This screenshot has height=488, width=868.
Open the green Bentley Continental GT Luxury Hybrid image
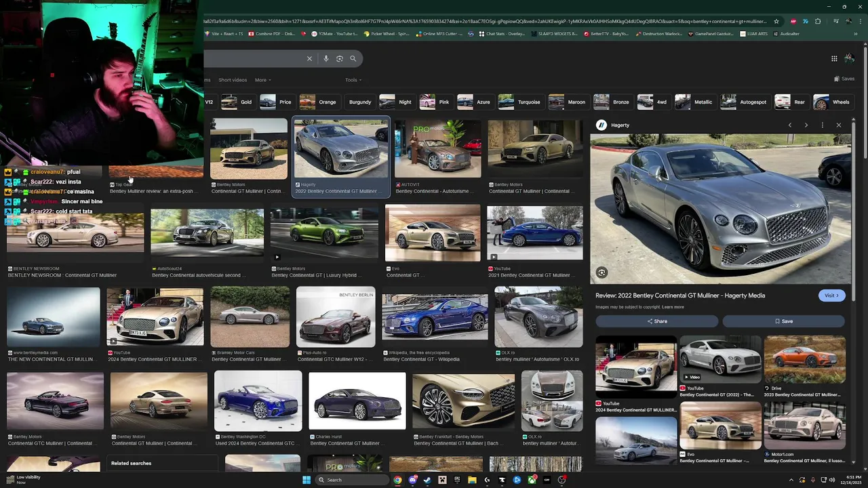pyautogui.click(x=324, y=234)
